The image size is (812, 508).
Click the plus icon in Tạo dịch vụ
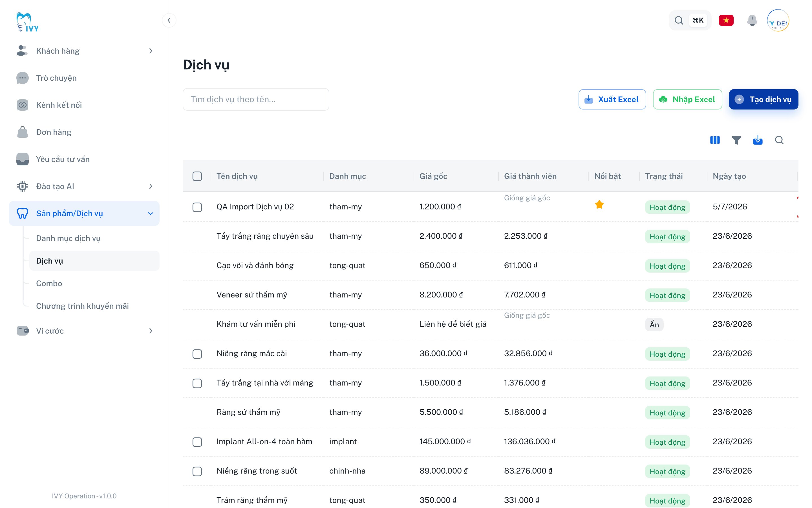click(739, 99)
